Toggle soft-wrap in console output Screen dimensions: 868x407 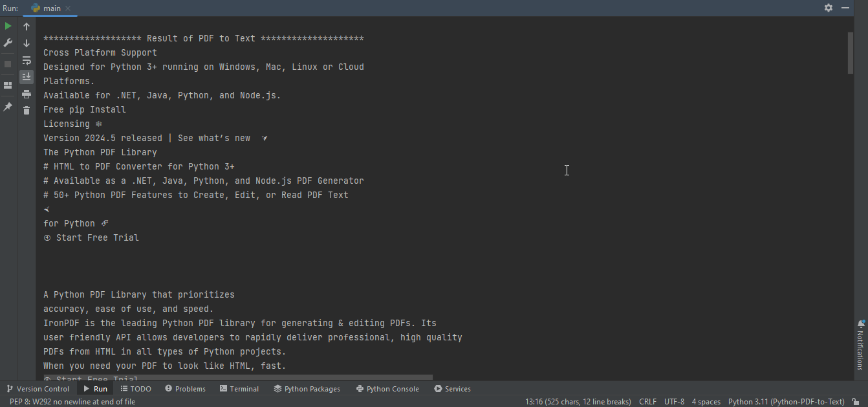coord(27,60)
